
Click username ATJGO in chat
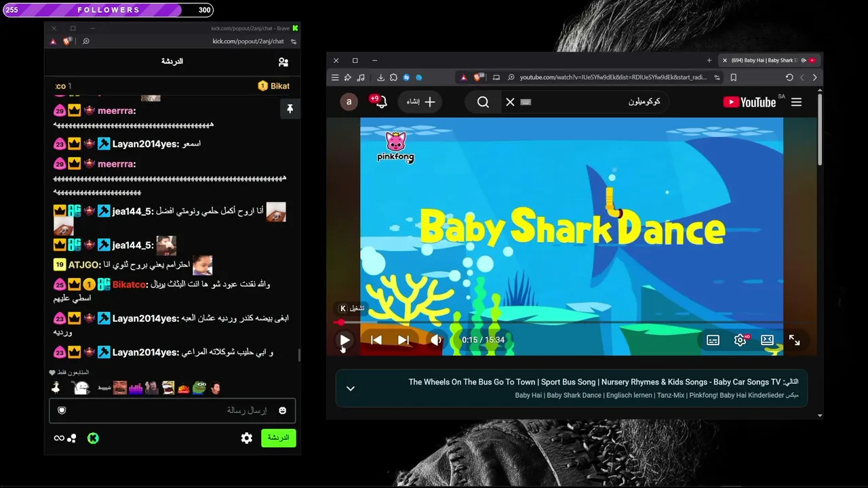tap(84, 265)
